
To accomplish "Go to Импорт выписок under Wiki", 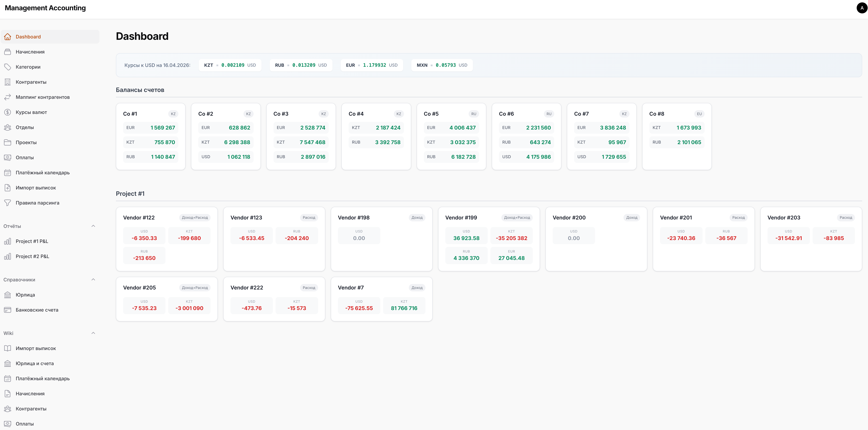I will (35, 348).
